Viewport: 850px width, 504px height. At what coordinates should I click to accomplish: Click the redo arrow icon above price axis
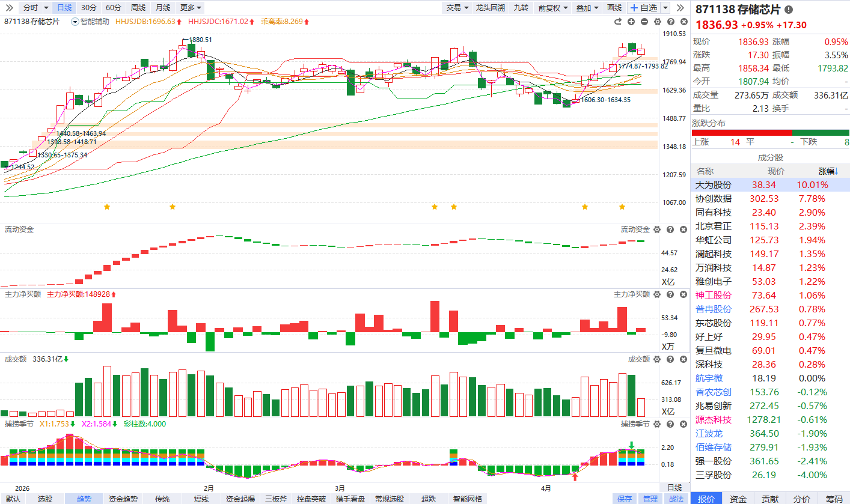(x=617, y=22)
